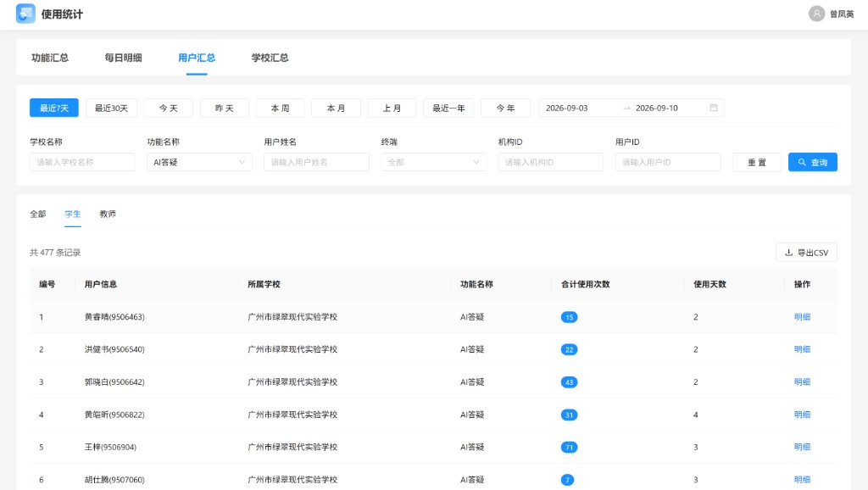Click user cell 黄睿晴(9506463)

[114, 317]
